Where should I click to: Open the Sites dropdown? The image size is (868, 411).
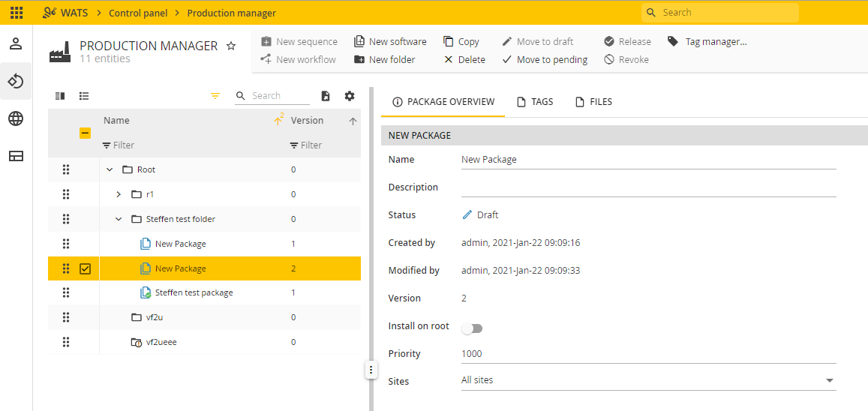point(648,380)
